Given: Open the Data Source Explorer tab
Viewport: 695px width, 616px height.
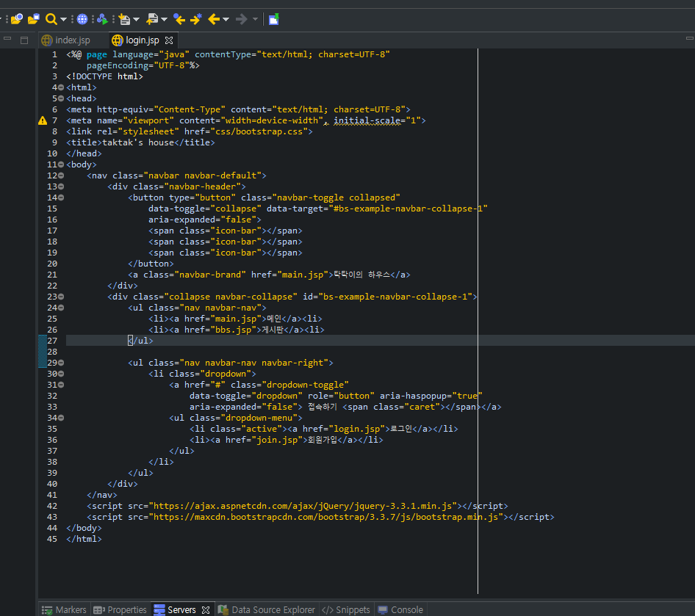Looking at the screenshot, I should click(267, 610).
